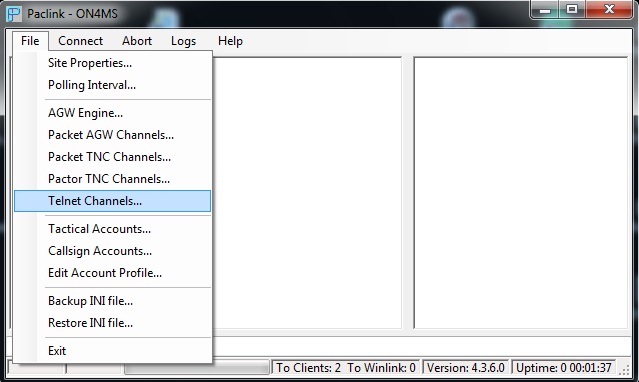Open the Help menu

(x=230, y=41)
